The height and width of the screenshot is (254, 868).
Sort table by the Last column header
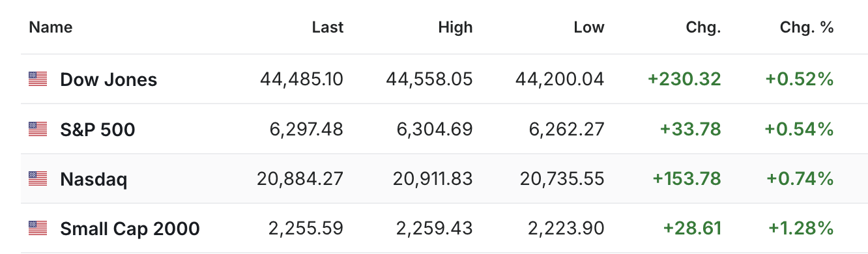(x=328, y=27)
